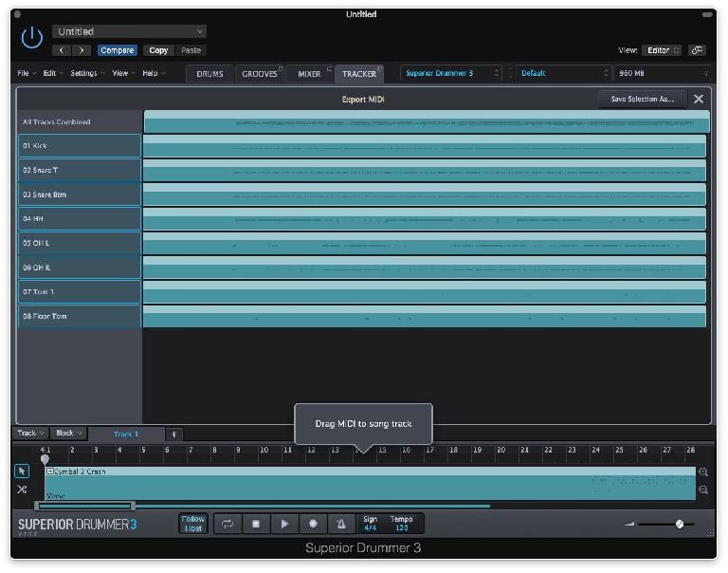The image size is (728, 573).
Task: Click Save Selection As button
Action: coord(642,99)
